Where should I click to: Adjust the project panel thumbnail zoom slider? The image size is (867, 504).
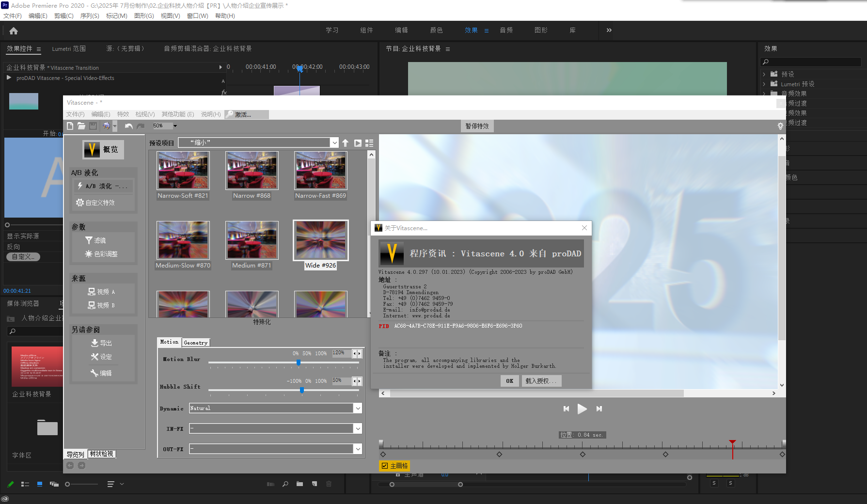pyautogui.click(x=67, y=484)
